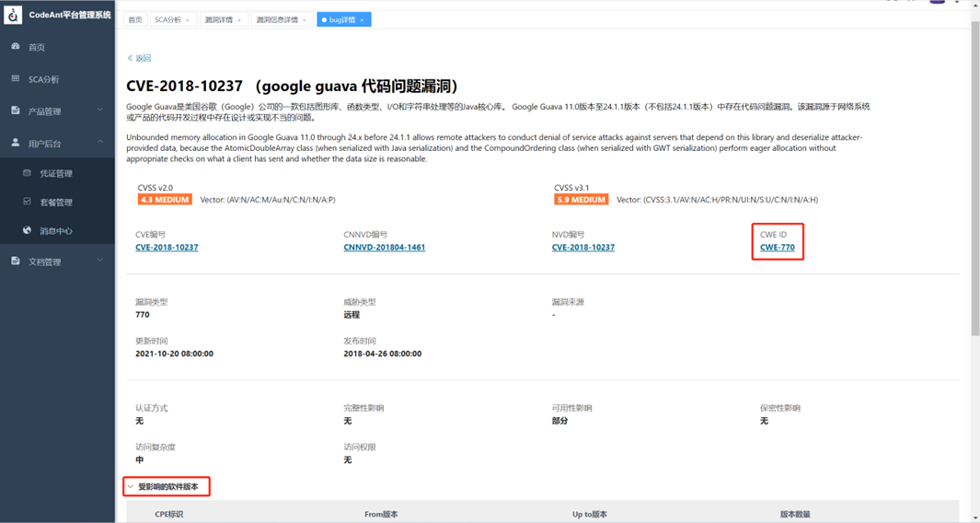Click the CVSS v3.1 vector string
Viewport: 980px width, 523px height.
[x=718, y=200]
